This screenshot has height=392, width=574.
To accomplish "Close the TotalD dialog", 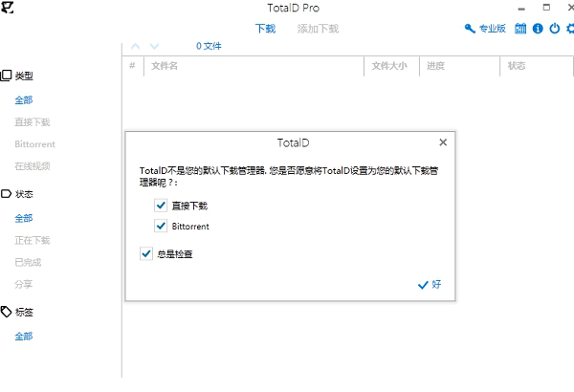I will [443, 142].
